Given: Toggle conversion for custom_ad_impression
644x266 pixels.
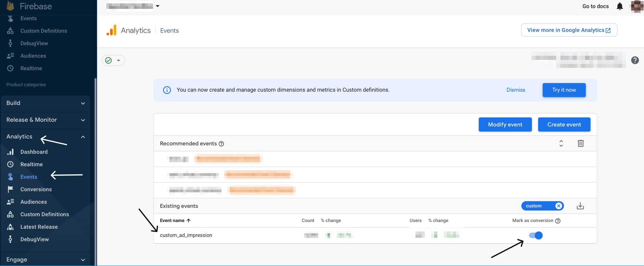Looking at the screenshot, I should click(536, 235).
